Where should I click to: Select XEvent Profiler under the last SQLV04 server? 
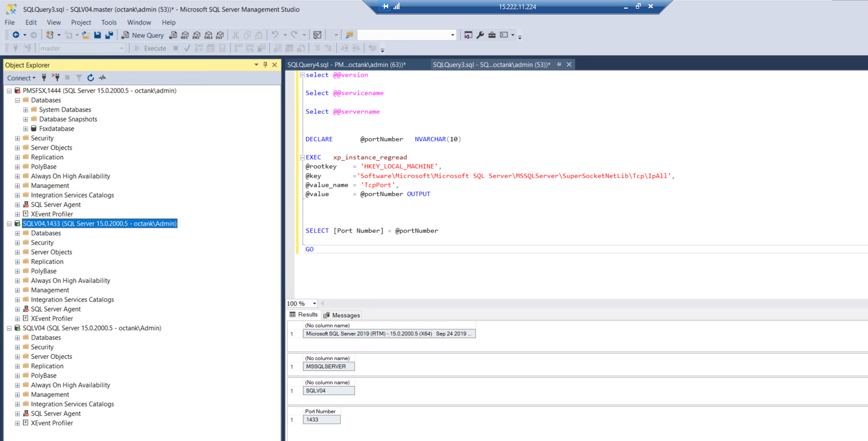[x=52, y=423]
